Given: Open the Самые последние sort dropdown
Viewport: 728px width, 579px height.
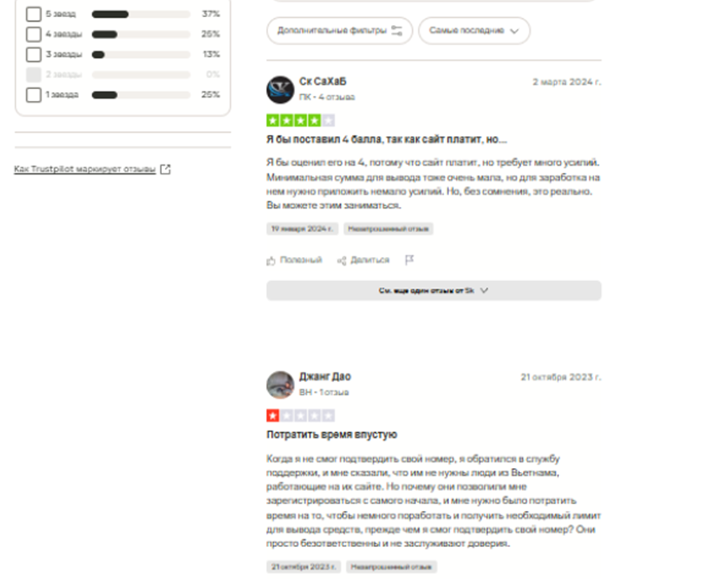Looking at the screenshot, I should pos(474,30).
